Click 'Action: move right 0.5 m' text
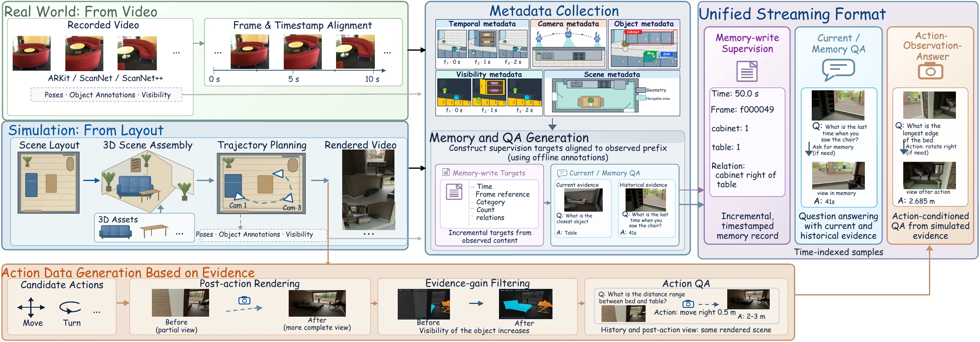The image size is (980, 342). 695,312
